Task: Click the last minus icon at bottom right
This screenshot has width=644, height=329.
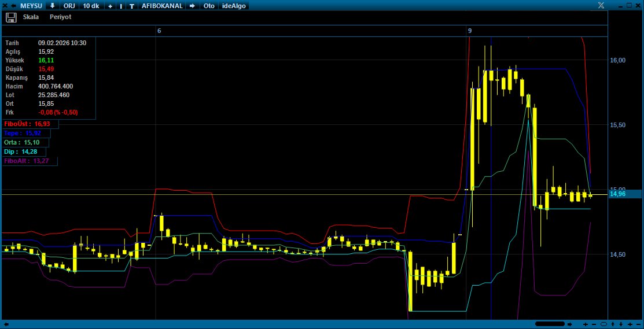Action: click(x=638, y=324)
